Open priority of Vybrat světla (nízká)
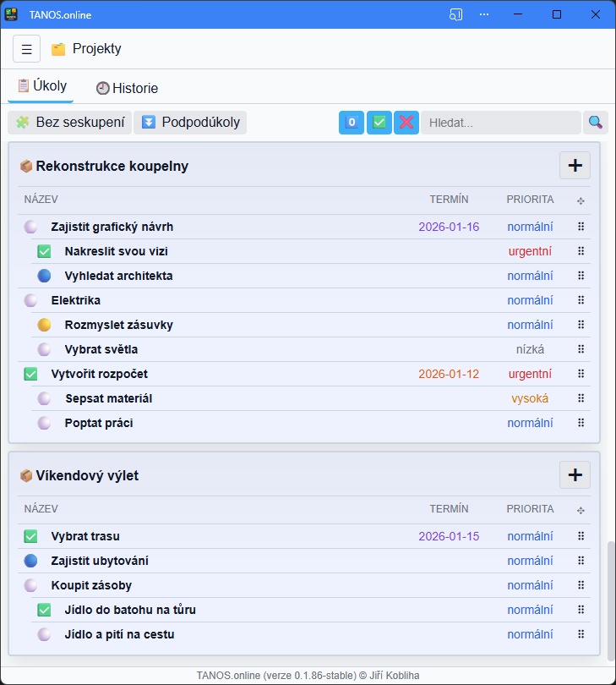Viewport: 616px width, 685px height. pos(530,349)
